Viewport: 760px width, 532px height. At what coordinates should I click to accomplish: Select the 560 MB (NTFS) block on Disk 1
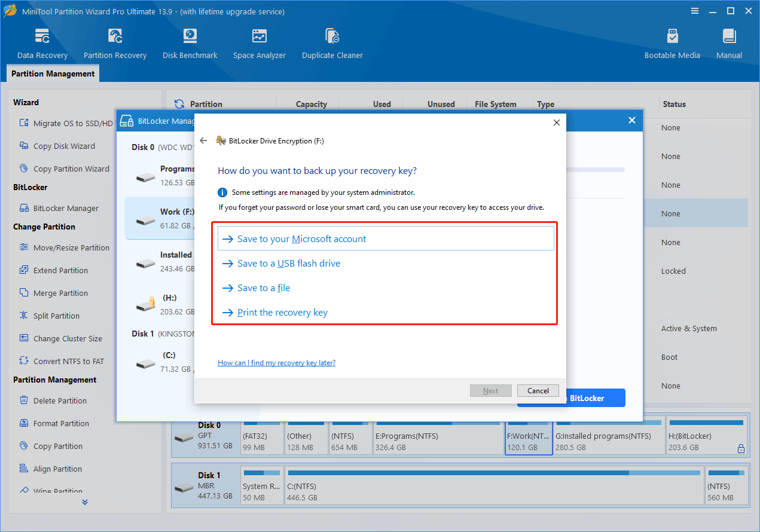click(x=726, y=487)
